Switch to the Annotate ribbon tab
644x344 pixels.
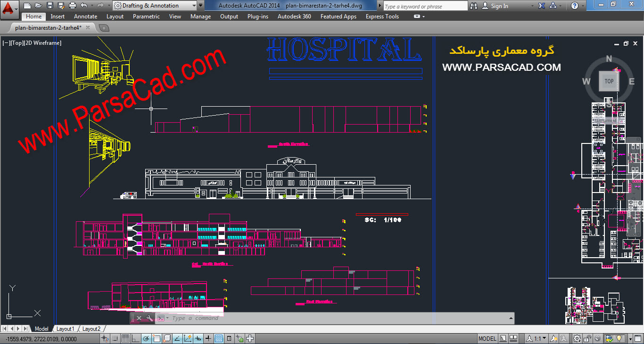(x=85, y=17)
